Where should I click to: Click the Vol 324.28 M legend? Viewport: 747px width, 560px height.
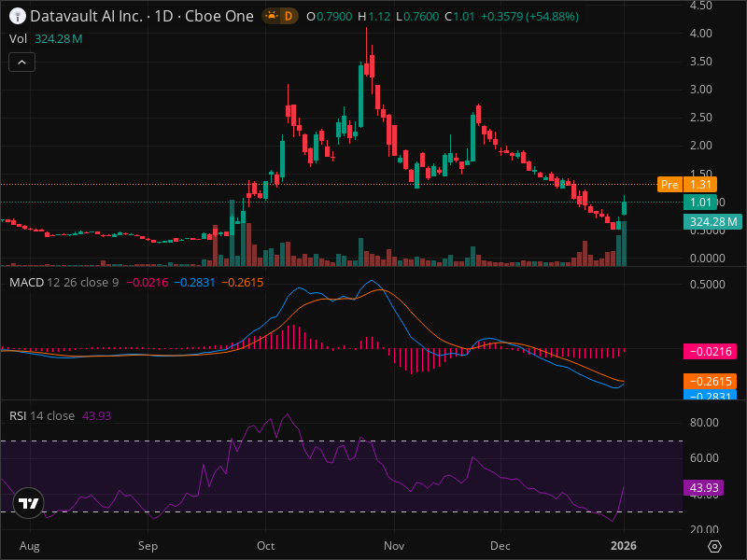tap(46, 38)
